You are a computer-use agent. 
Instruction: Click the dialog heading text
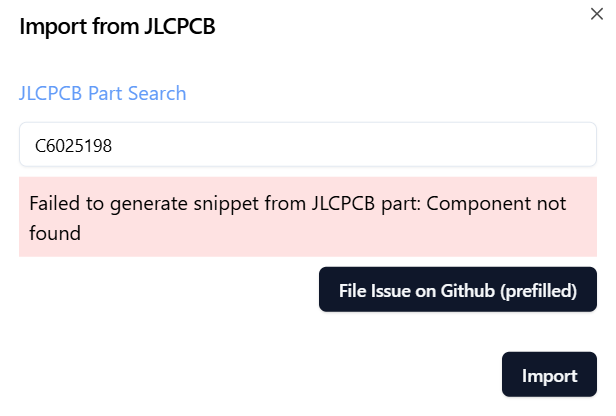(117, 26)
